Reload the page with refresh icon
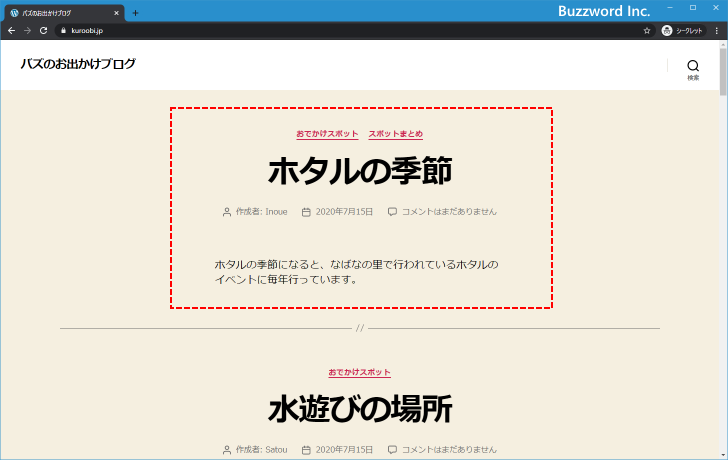 click(x=44, y=31)
